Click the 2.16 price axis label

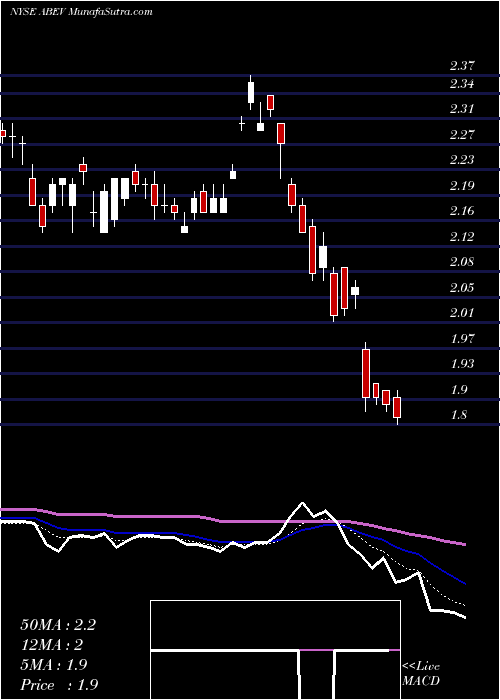point(462,211)
